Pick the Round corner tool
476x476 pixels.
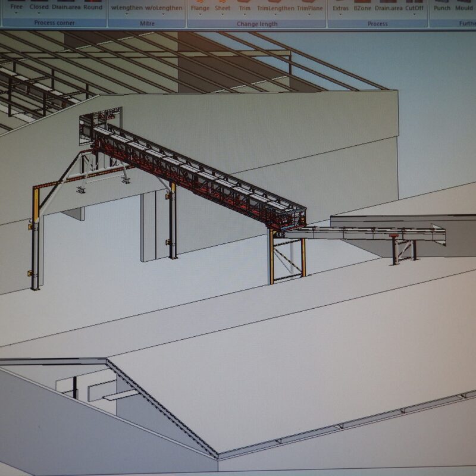[x=93, y=7]
